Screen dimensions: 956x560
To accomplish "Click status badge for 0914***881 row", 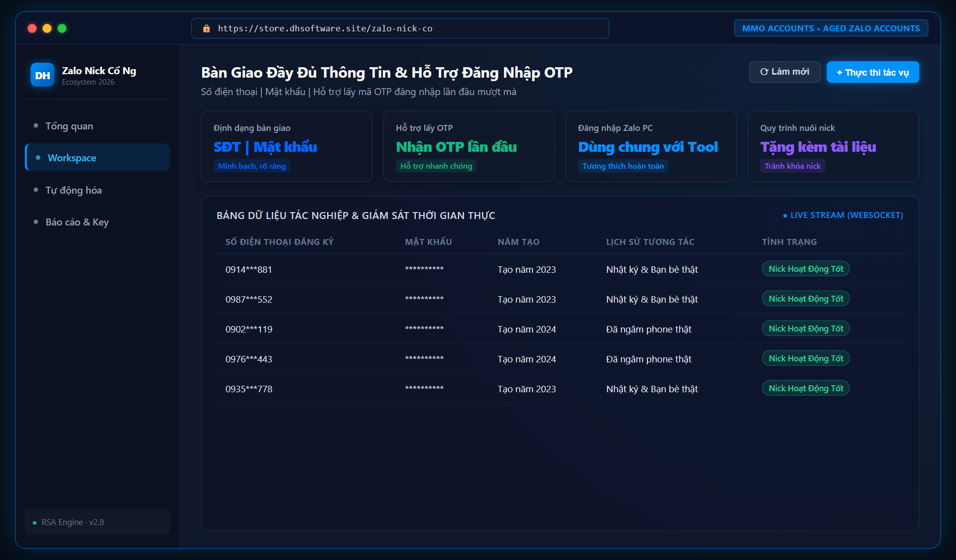I will click(806, 269).
